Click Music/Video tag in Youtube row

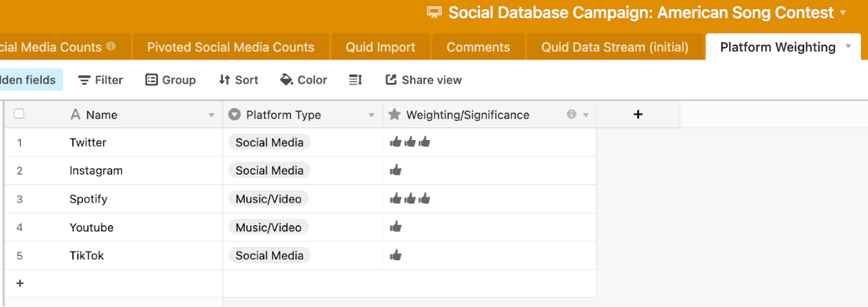(269, 227)
